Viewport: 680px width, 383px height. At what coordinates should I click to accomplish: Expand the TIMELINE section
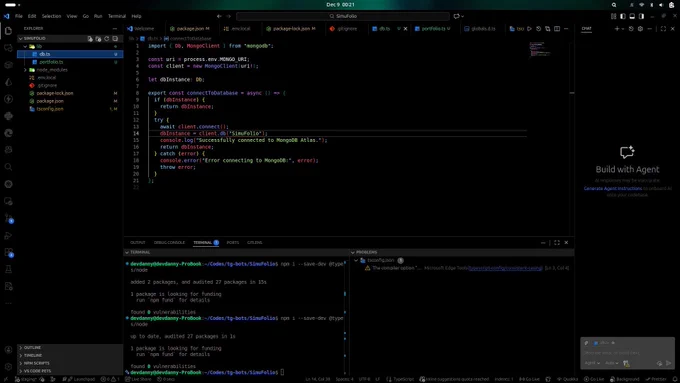[x=70, y=355]
